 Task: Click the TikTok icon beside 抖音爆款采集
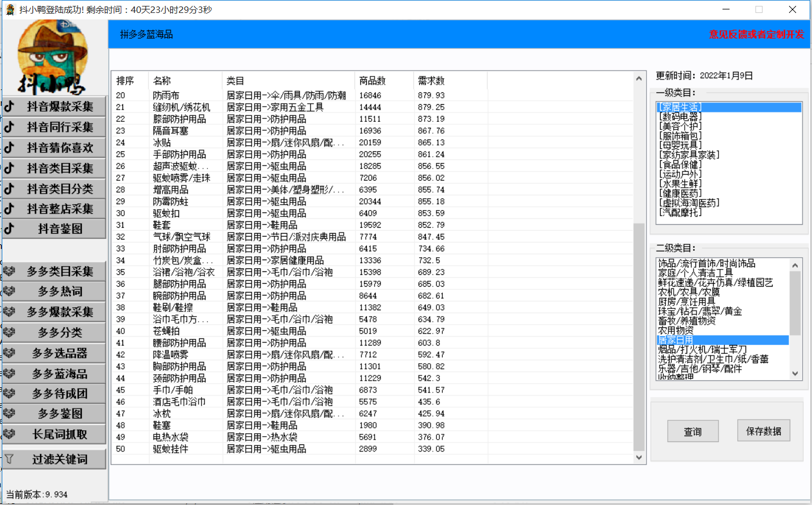point(9,107)
